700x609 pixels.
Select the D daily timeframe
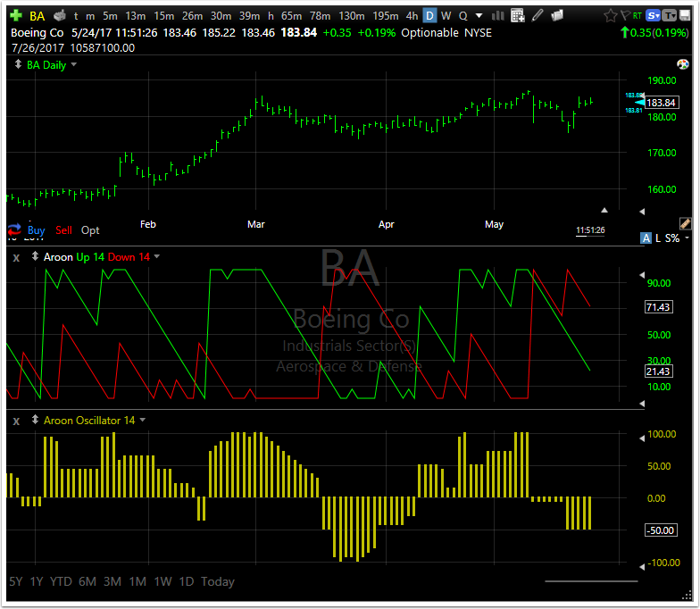tap(429, 16)
